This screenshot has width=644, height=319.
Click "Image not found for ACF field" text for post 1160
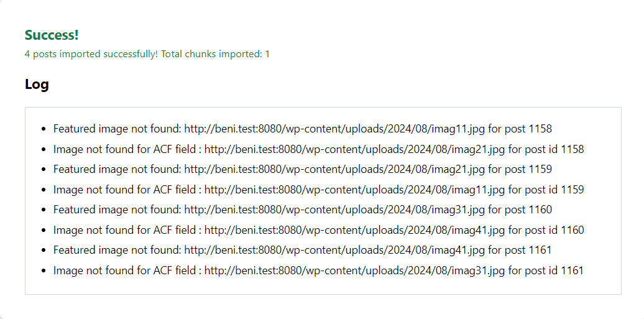coord(124,230)
